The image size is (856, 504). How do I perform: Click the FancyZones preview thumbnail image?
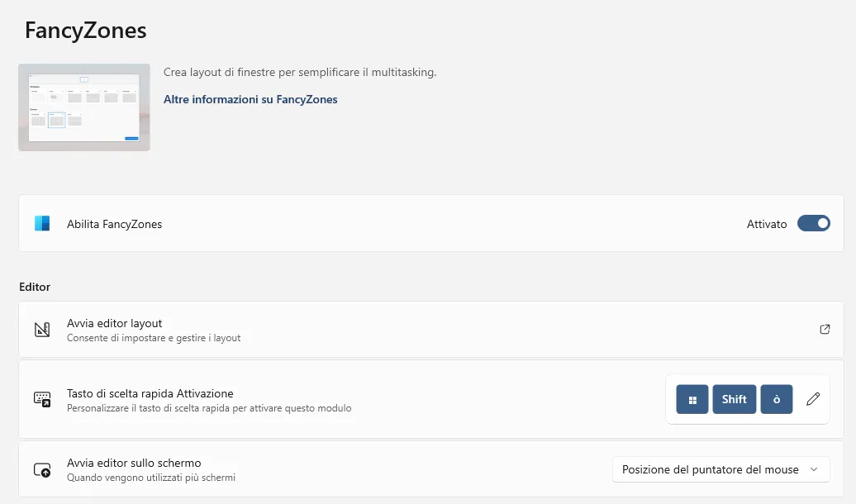coord(84,107)
